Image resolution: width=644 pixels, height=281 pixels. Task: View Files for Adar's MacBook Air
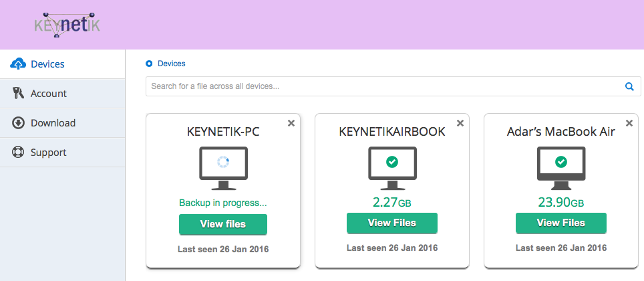[561, 223]
